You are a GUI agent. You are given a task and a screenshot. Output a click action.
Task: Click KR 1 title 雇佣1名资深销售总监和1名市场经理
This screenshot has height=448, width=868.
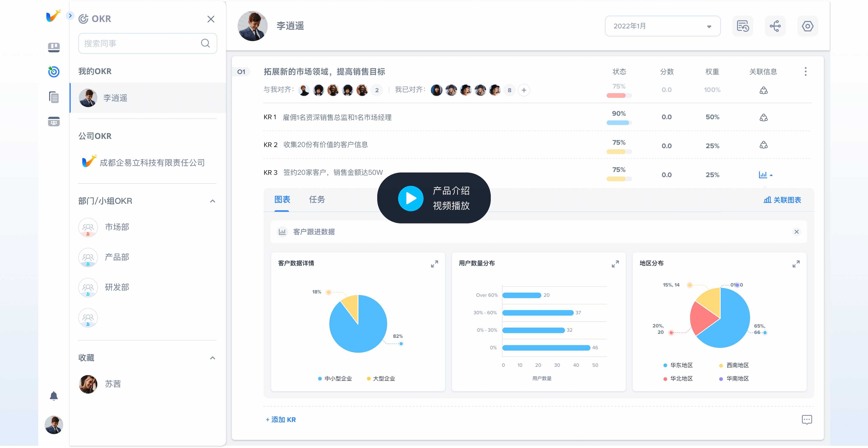click(x=337, y=117)
